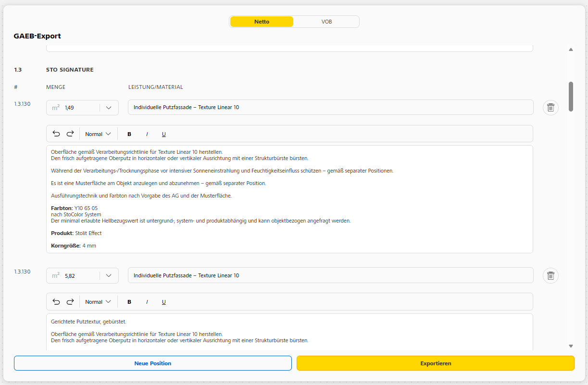This screenshot has width=588, height=385.
Task: Undo in the second text editor toolbar
Action: (56, 302)
